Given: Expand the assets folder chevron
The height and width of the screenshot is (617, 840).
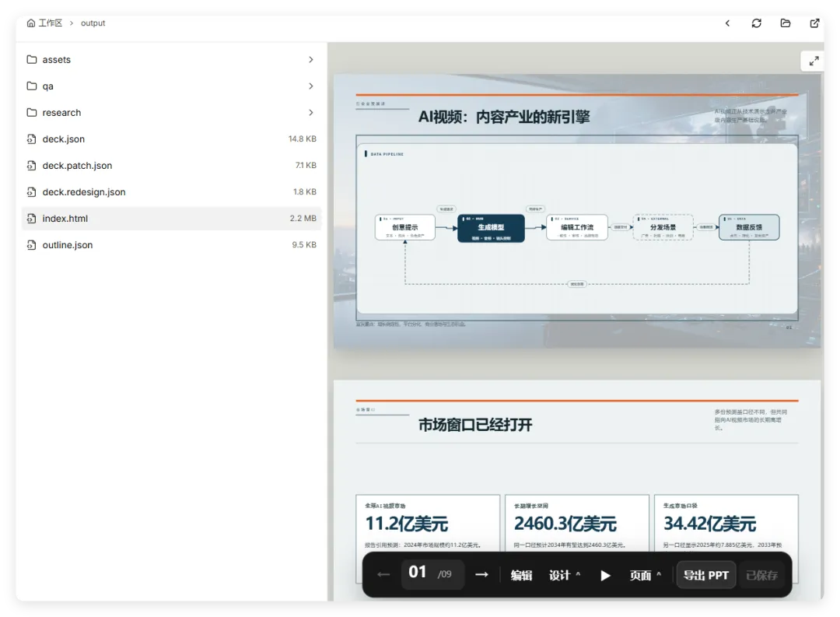Looking at the screenshot, I should tap(310, 59).
